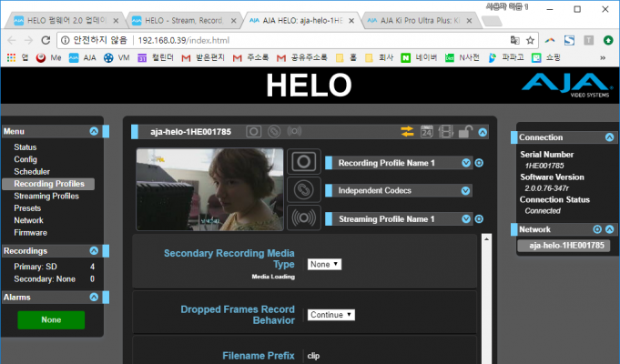Open settings gear for Recording Profile Name 1

tap(479, 163)
